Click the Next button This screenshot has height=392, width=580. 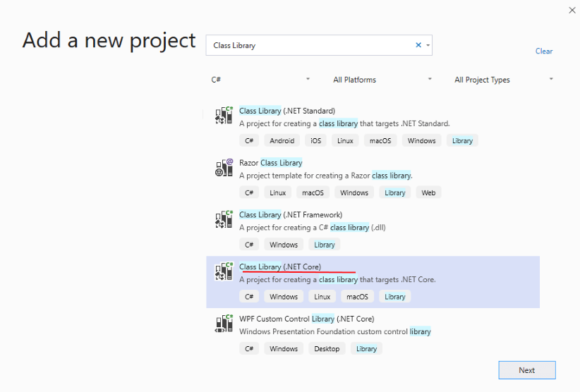point(527,370)
